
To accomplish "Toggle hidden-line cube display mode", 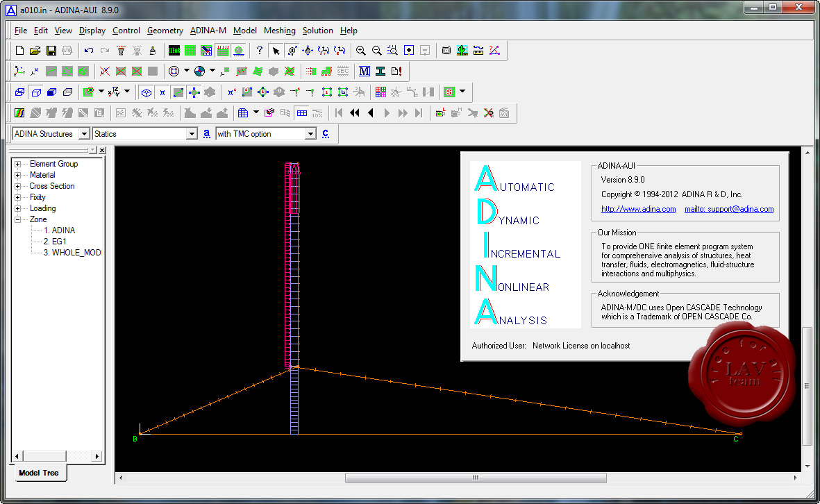I will coord(35,92).
